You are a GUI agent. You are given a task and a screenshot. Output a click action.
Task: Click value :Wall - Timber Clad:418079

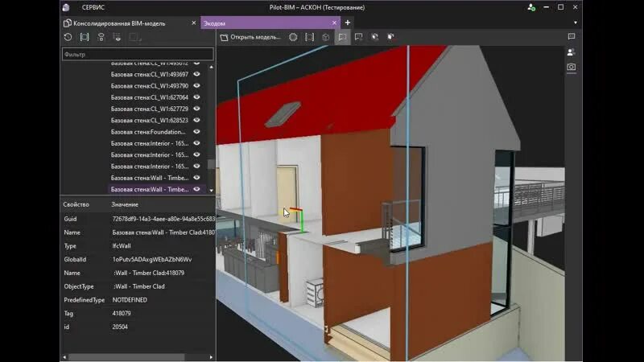pyautogui.click(x=149, y=273)
